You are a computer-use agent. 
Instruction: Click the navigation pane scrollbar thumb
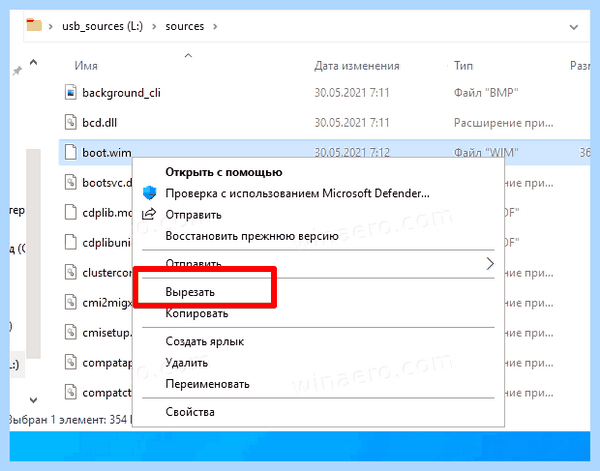coord(33,254)
